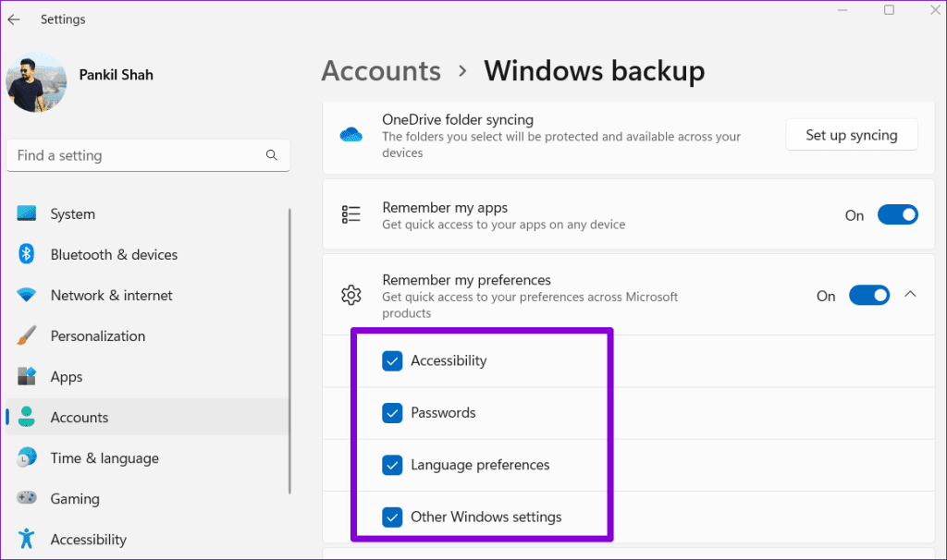Click the Accounts person icon
The image size is (947, 560).
pyautogui.click(x=27, y=417)
